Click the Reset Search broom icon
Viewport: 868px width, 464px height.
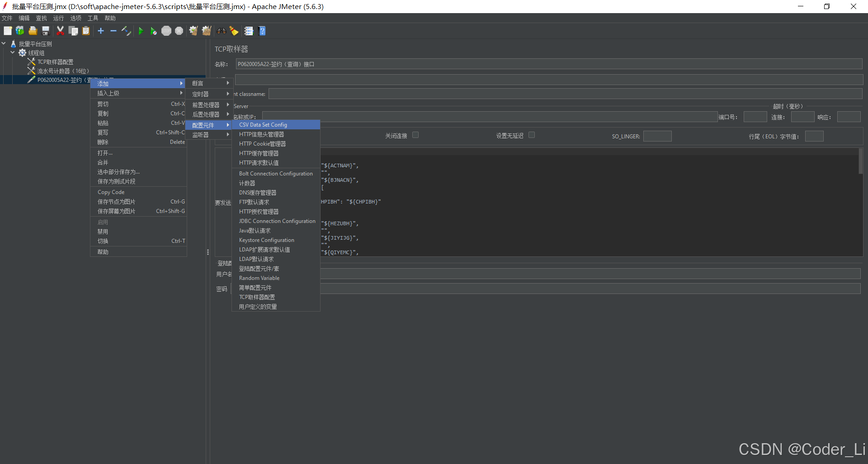point(234,31)
